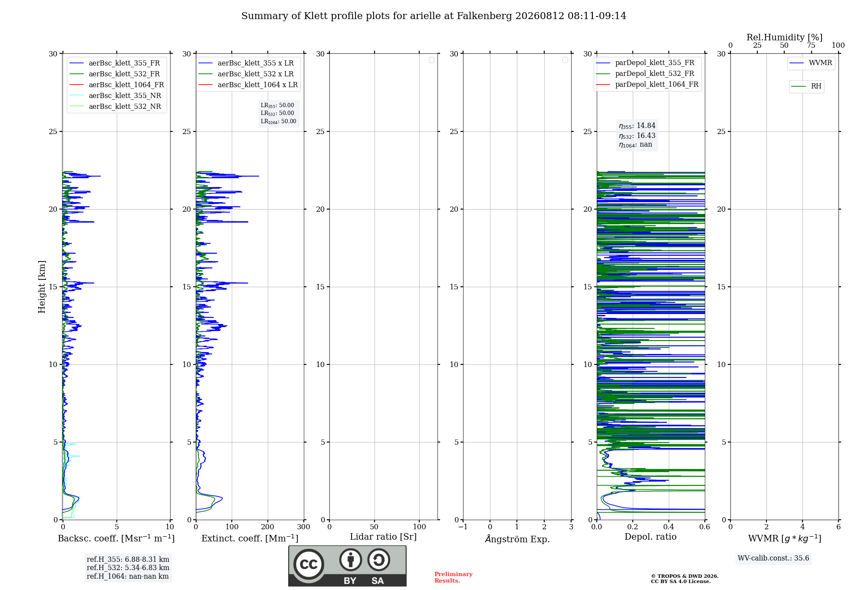Click the ref.H_355 reference height label
The width and height of the screenshot is (868, 590).
(x=128, y=559)
